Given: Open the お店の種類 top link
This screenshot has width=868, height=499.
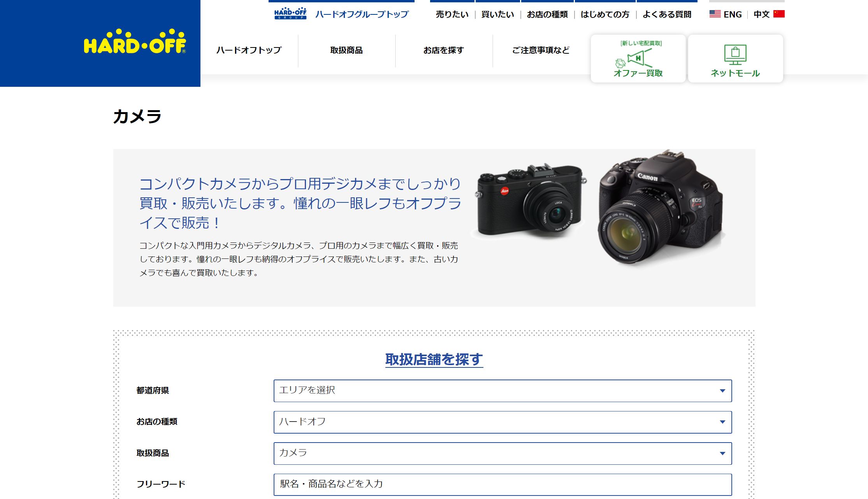Looking at the screenshot, I should tap(547, 14).
